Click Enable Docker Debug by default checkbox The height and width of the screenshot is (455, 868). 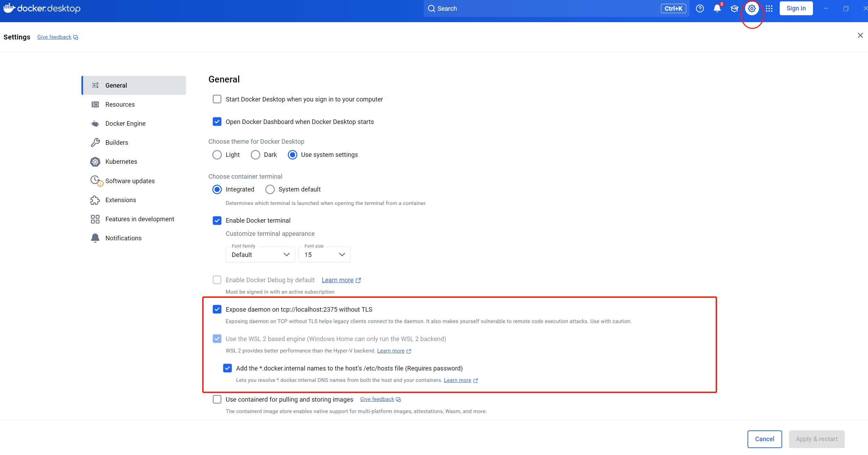point(217,280)
